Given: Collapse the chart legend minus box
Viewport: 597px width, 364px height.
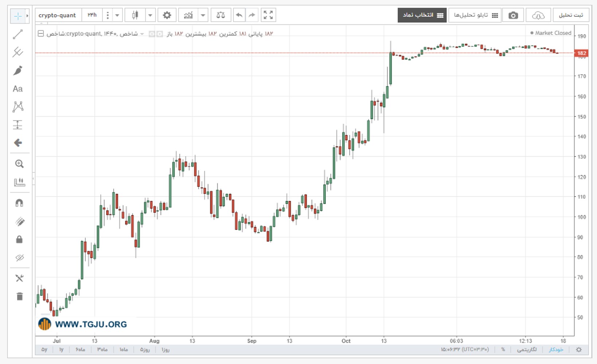Looking at the screenshot, I should click(x=41, y=33).
